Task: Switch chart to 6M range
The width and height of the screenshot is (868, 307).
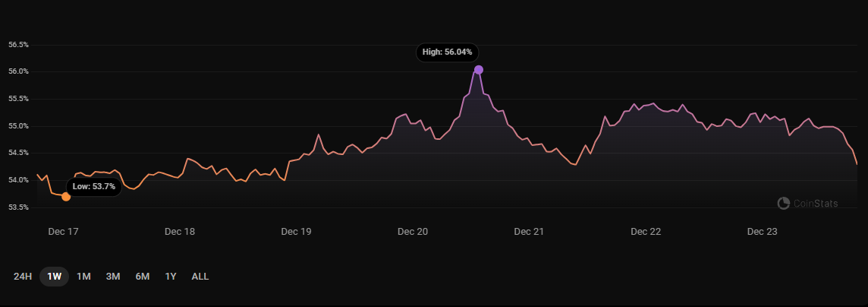Action: tap(143, 276)
